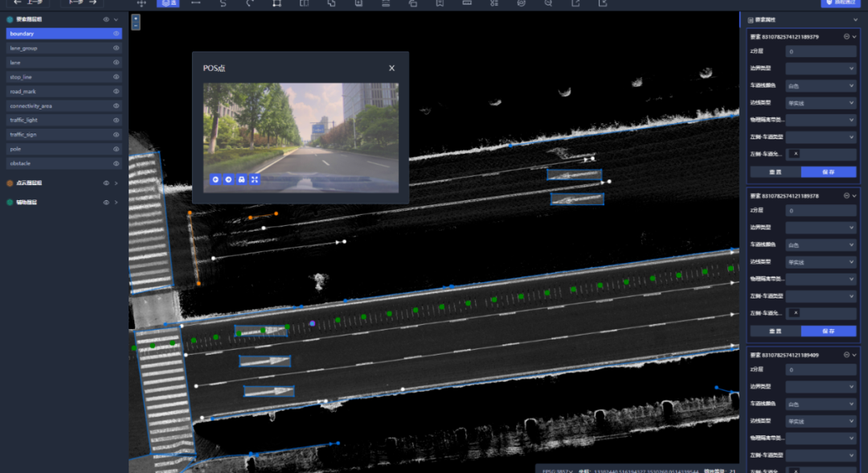
Task: Collapse the properties panel header chevron
Action: click(x=855, y=20)
